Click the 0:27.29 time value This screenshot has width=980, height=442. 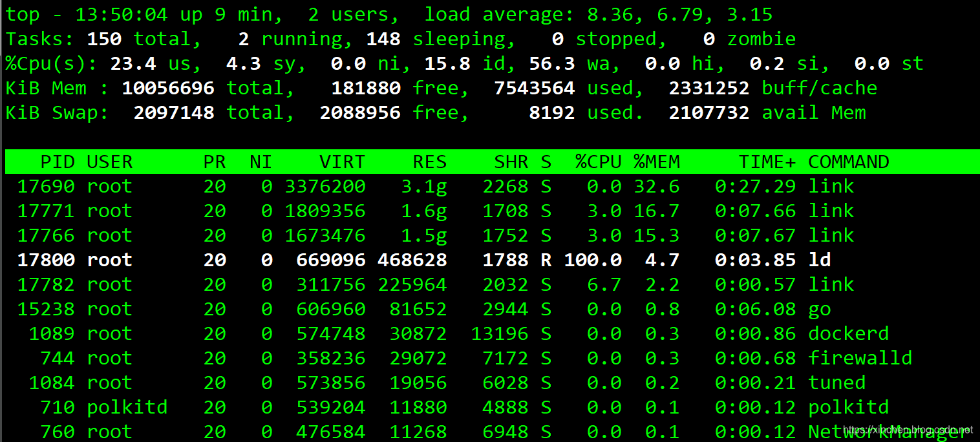[756, 186]
